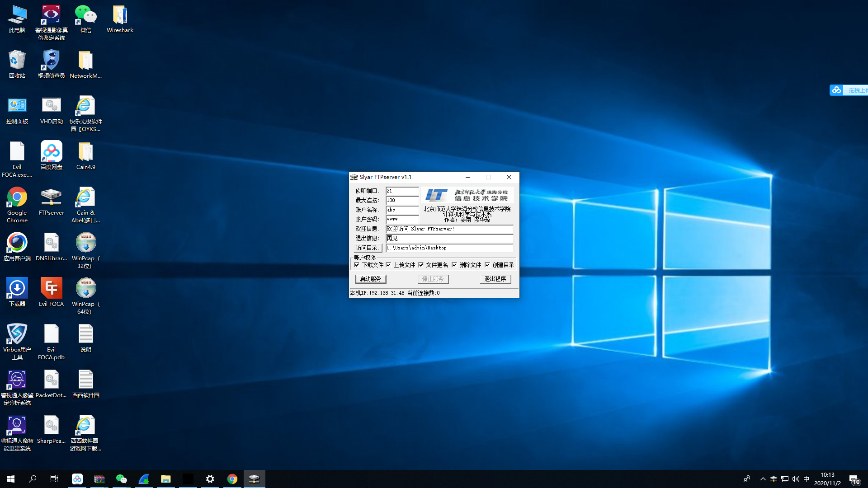Click the 欢迎信息 text field
Image resolution: width=868 pixels, height=488 pixels.
pos(449,229)
